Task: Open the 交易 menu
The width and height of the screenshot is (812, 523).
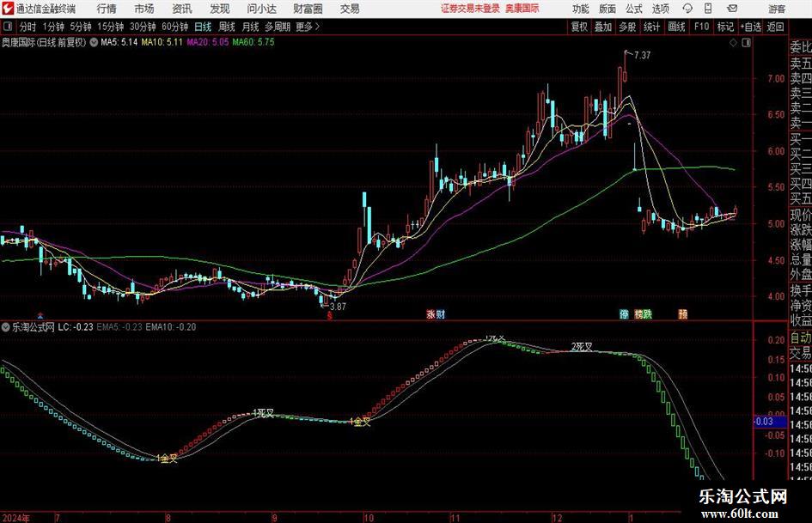Action: (350, 9)
